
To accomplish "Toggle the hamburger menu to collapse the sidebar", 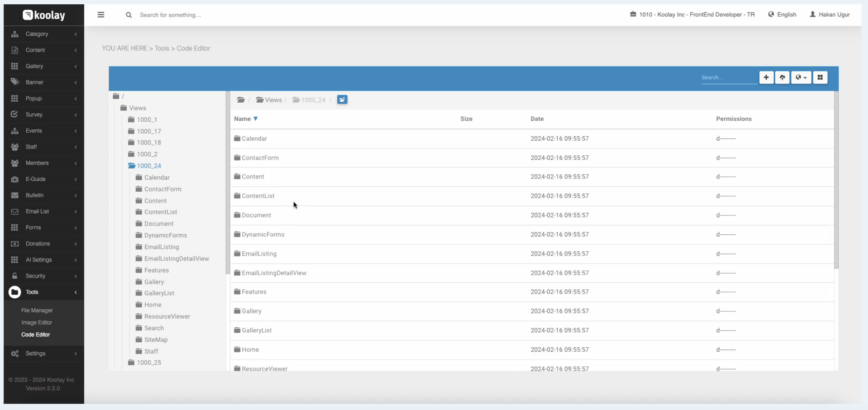I will pos(101,15).
